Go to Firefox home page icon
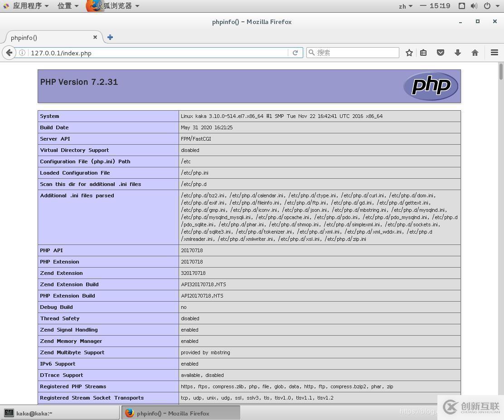The width and height of the screenshot is (504, 420). tap(475, 53)
